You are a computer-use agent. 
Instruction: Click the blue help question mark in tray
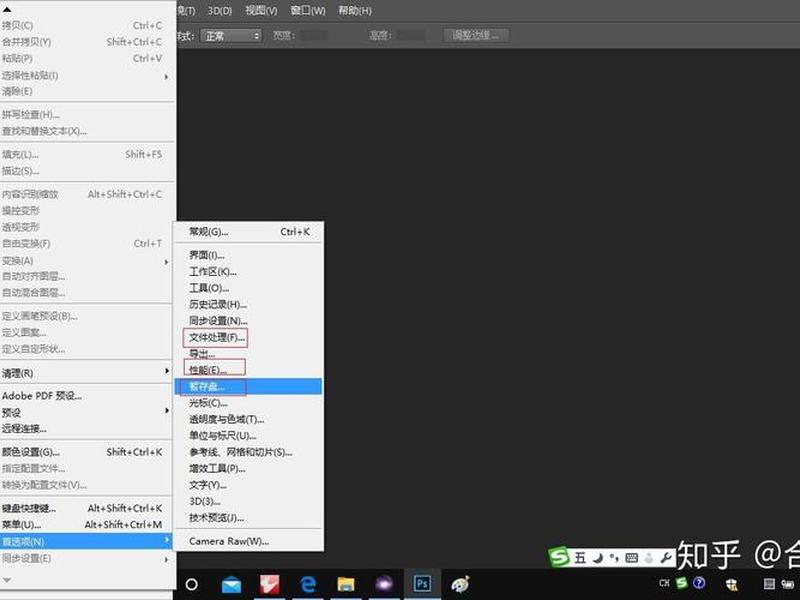pos(699,583)
